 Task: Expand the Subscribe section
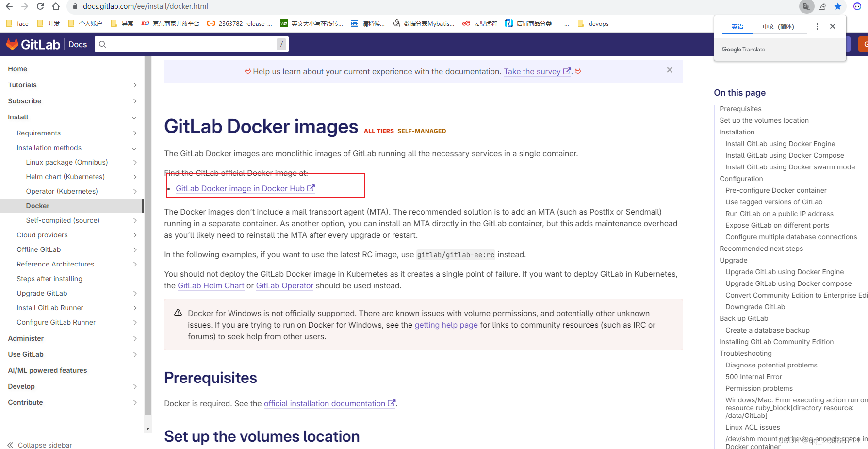tap(135, 101)
